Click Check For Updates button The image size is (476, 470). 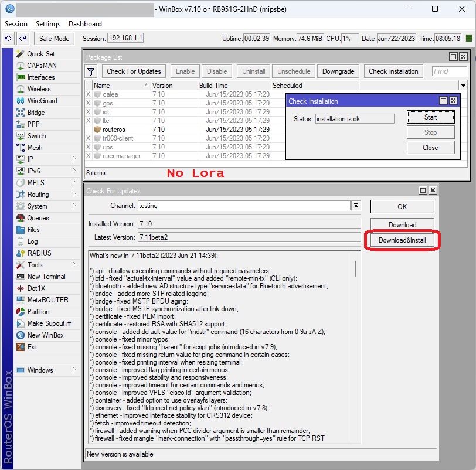pyautogui.click(x=134, y=71)
